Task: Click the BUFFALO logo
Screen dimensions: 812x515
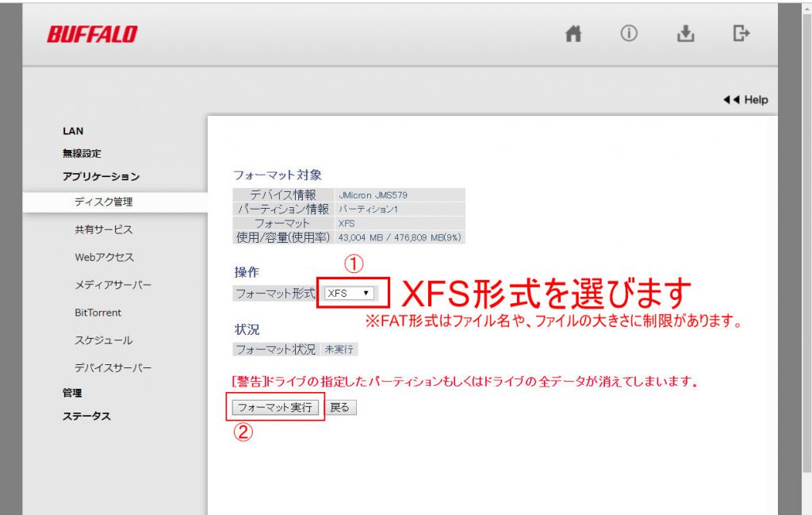Action: point(92,34)
